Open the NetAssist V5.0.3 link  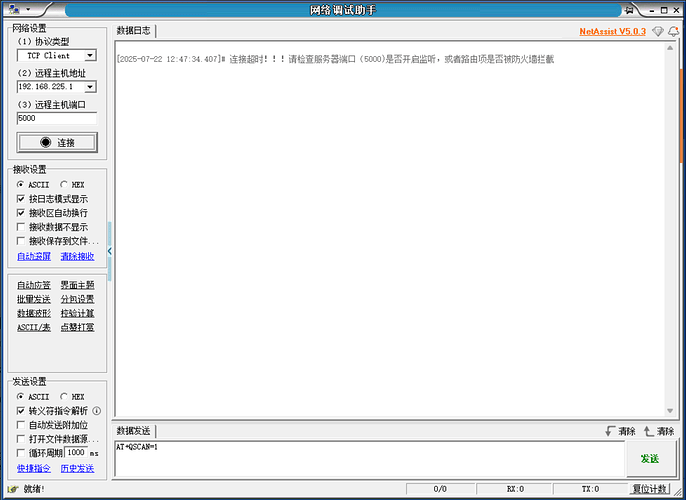[612, 31]
